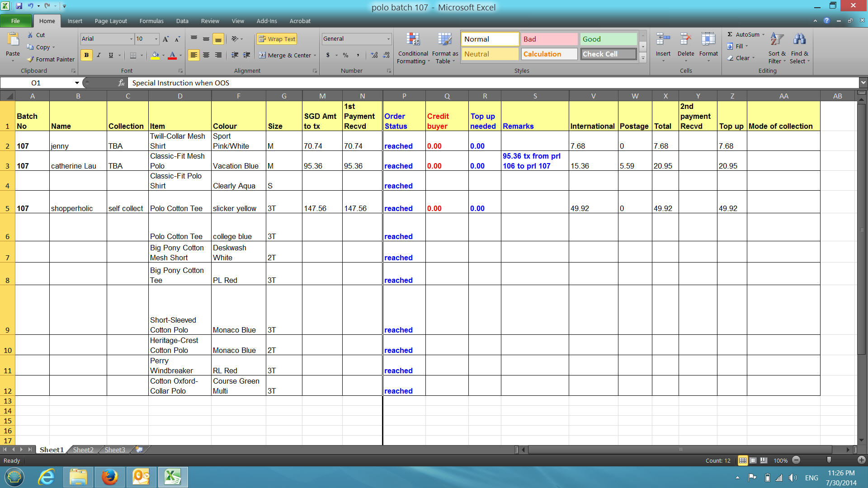868x488 pixels.
Task: Click the Middle Align icon
Action: tap(206, 39)
